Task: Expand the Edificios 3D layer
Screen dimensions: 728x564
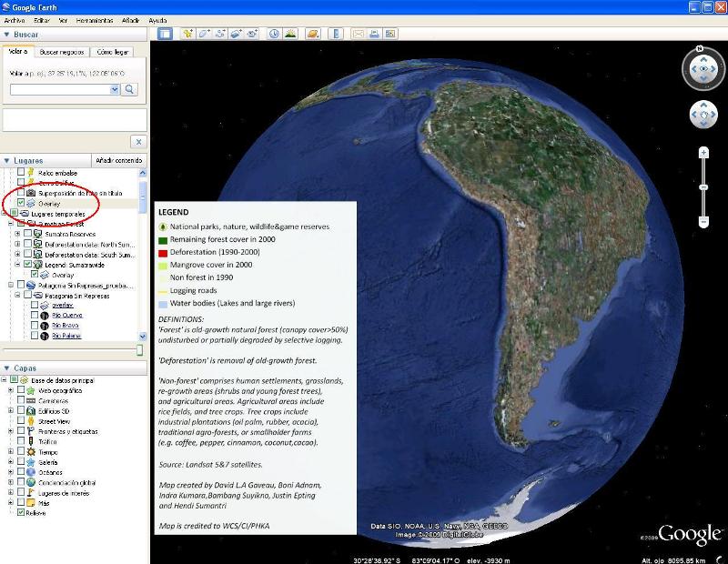Action: 11,411
